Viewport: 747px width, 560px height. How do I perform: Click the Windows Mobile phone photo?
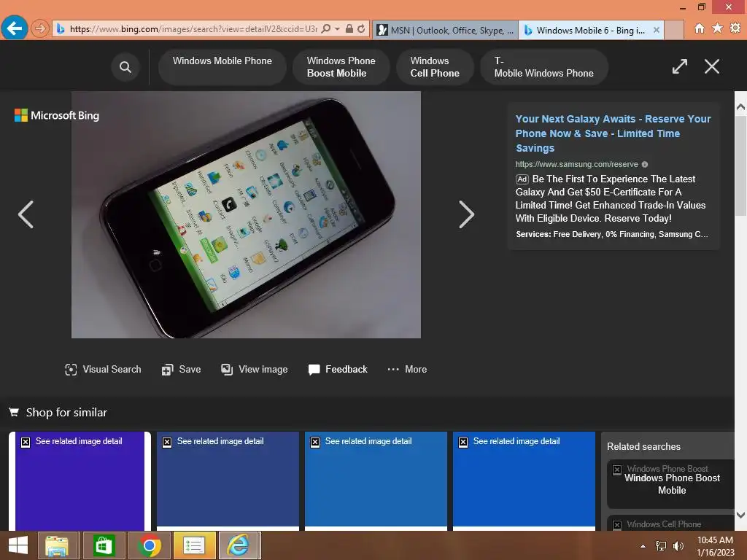pos(246,215)
